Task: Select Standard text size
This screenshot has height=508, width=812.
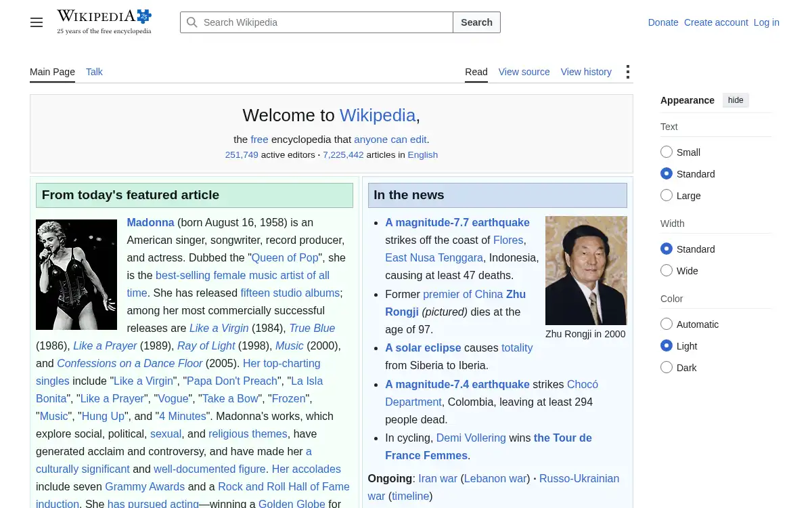Action: [667, 174]
